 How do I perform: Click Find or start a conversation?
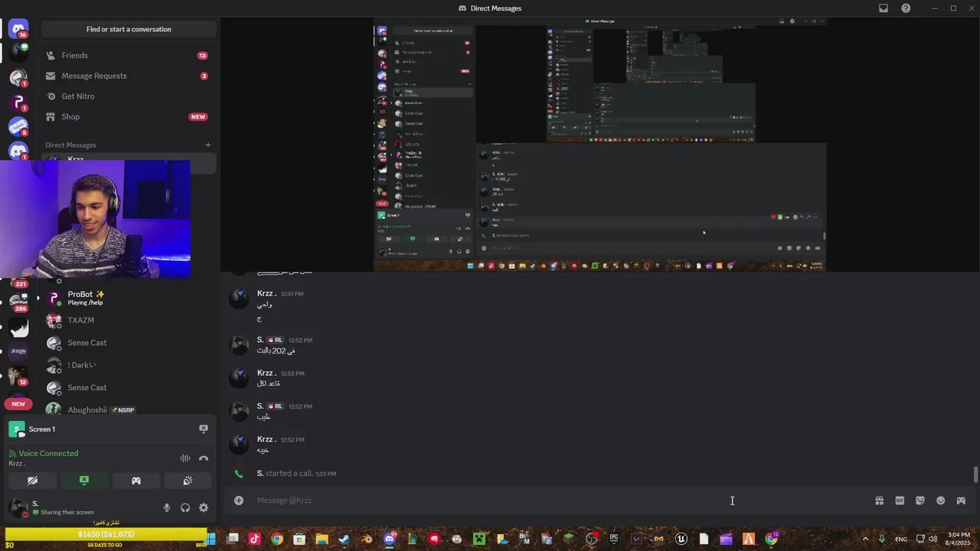(129, 29)
